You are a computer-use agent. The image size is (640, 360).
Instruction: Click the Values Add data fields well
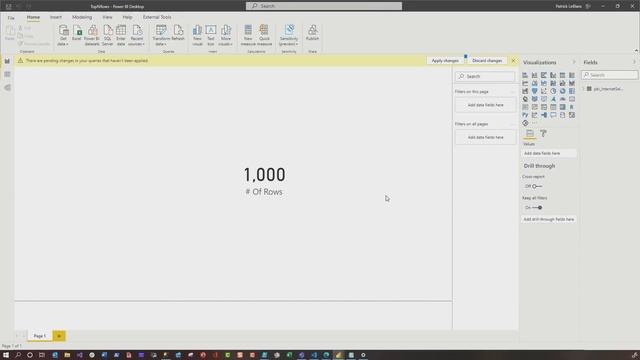click(x=549, y=153)
